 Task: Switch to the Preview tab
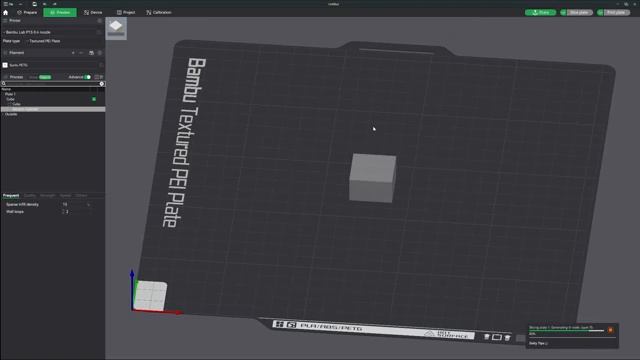pyautogui.click(x=60, y=12)
